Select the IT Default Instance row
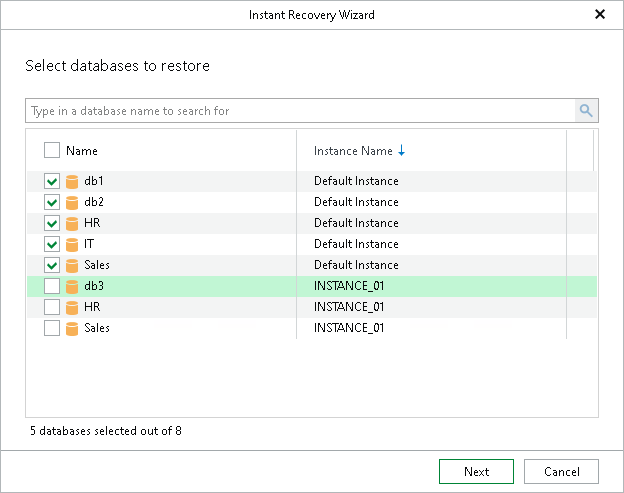The height and width of the screenshot is (493, 624). 356,244
